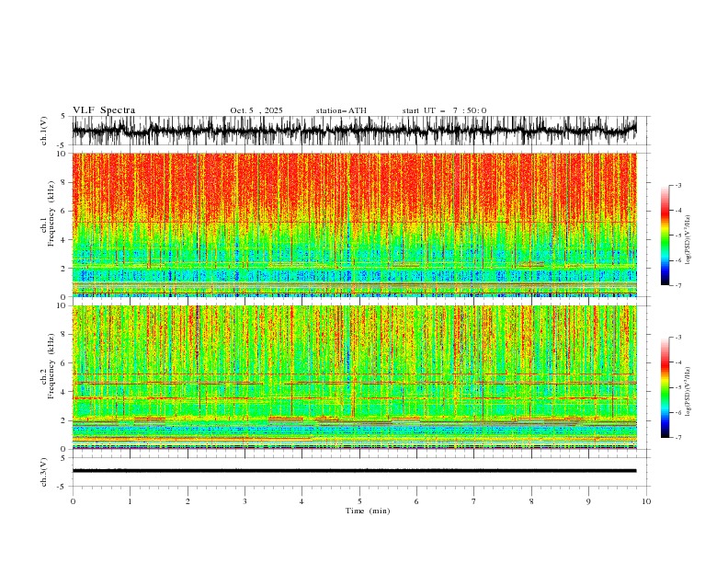Click the "-3" value on ch.1 colorbar

pyautogui.click(x=677, y=185)
